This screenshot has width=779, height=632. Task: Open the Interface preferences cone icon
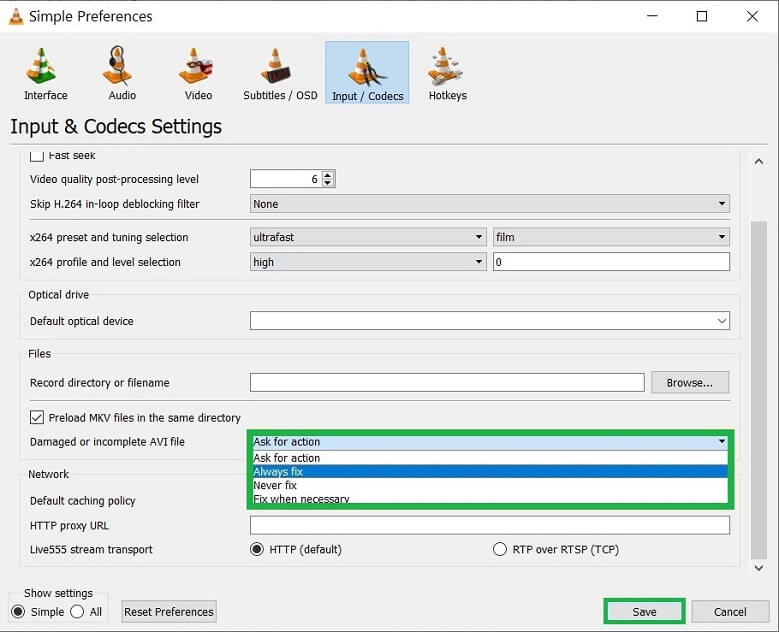(42, 66)
